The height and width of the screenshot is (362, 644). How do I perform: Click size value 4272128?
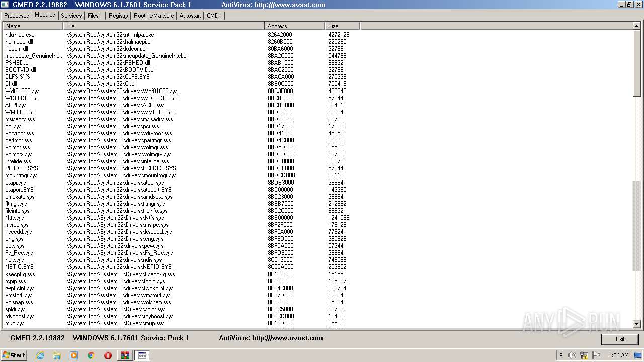click(x=339, y=35)
